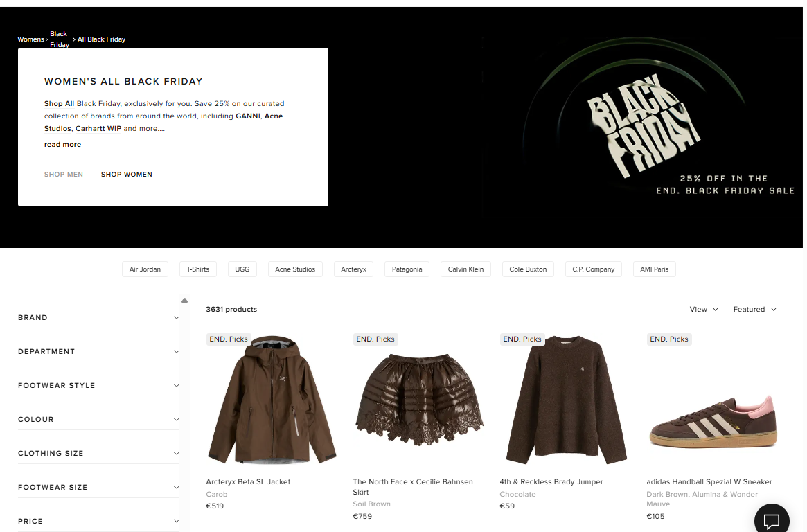This screenshot has width=807, height=532.
Task: Open the View options dropdown
Action: pyautogui.click(x=704, y=309)
